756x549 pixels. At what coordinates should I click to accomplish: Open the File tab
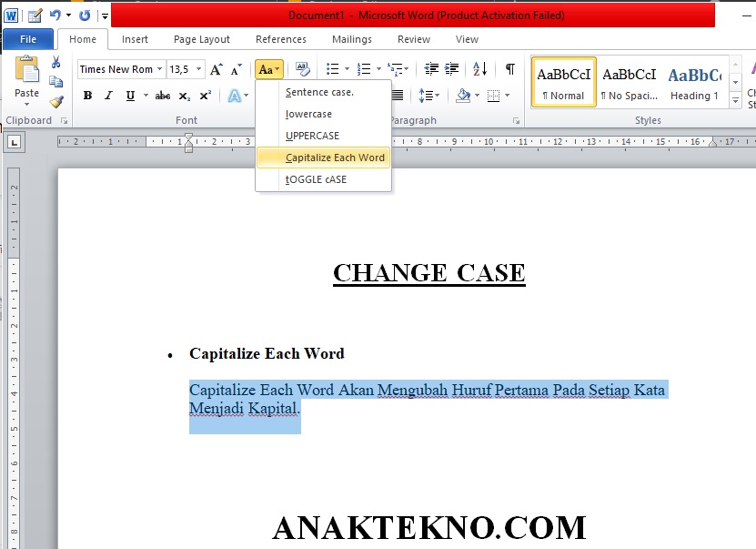[x=28, y=39]
